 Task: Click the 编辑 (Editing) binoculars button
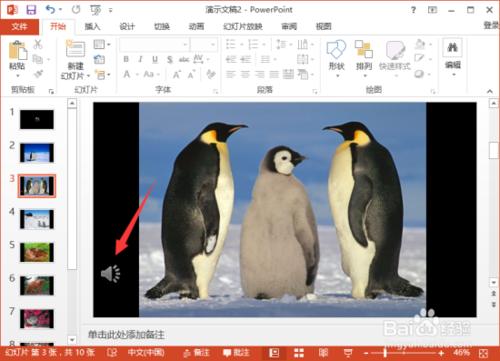452,58
